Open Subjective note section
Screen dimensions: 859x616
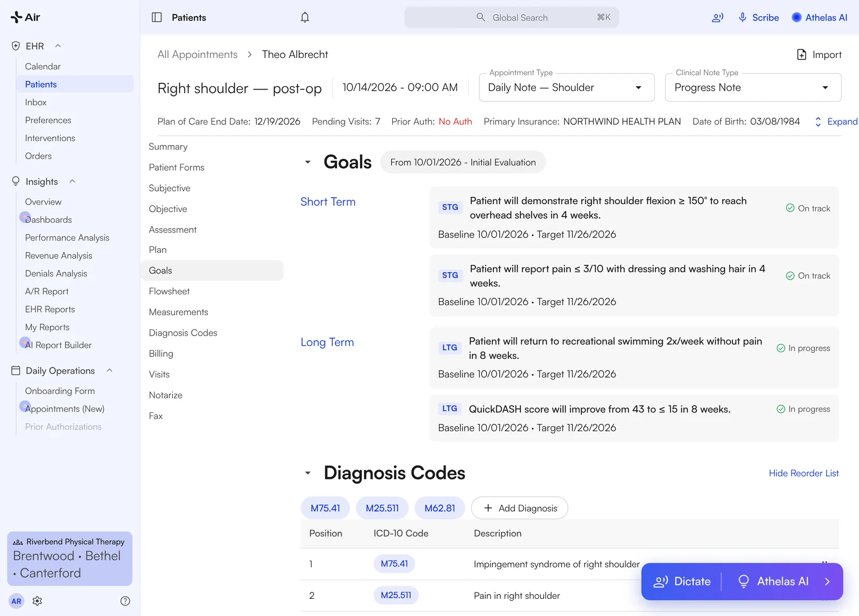tap(170, 188)
